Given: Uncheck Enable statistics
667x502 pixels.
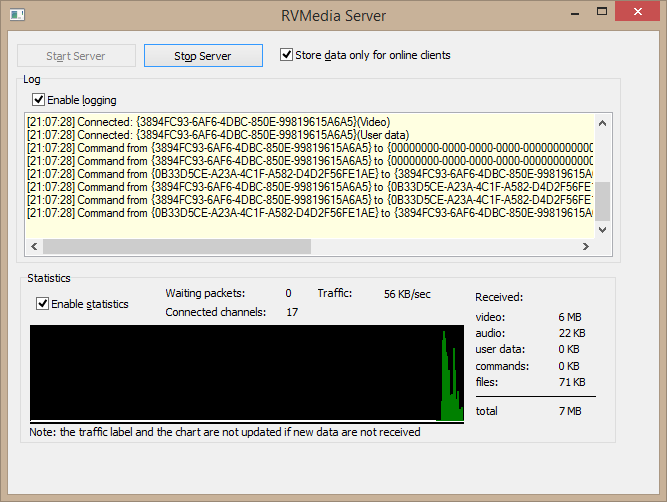Looking at the screenshot, I should (42, 304).
